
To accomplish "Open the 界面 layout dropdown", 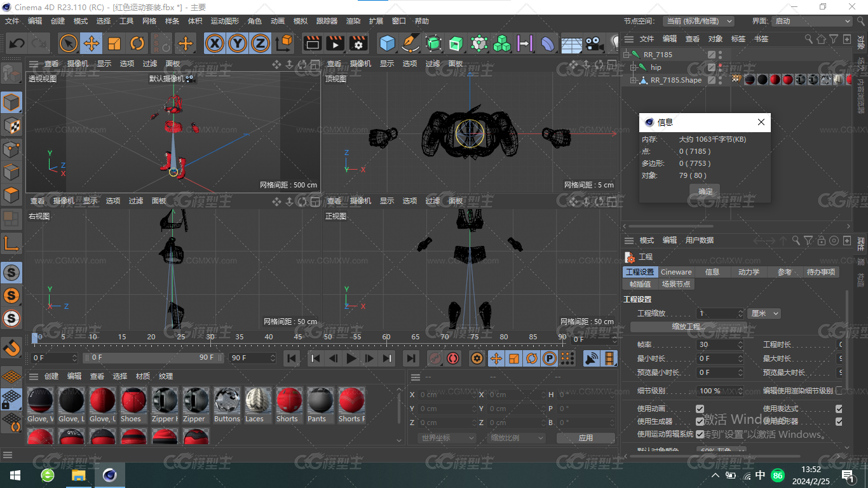I will tap(812, 21).
